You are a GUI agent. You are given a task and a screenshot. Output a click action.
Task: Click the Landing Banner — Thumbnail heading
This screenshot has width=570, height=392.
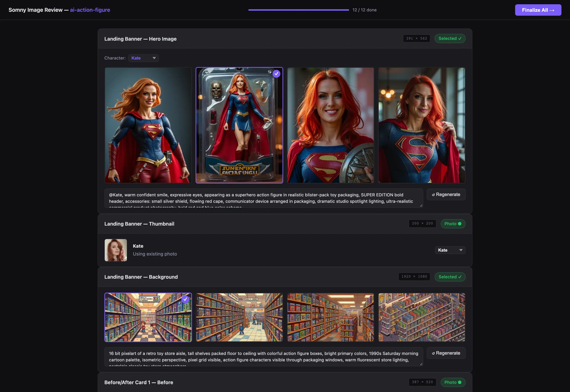coord(139,224)
